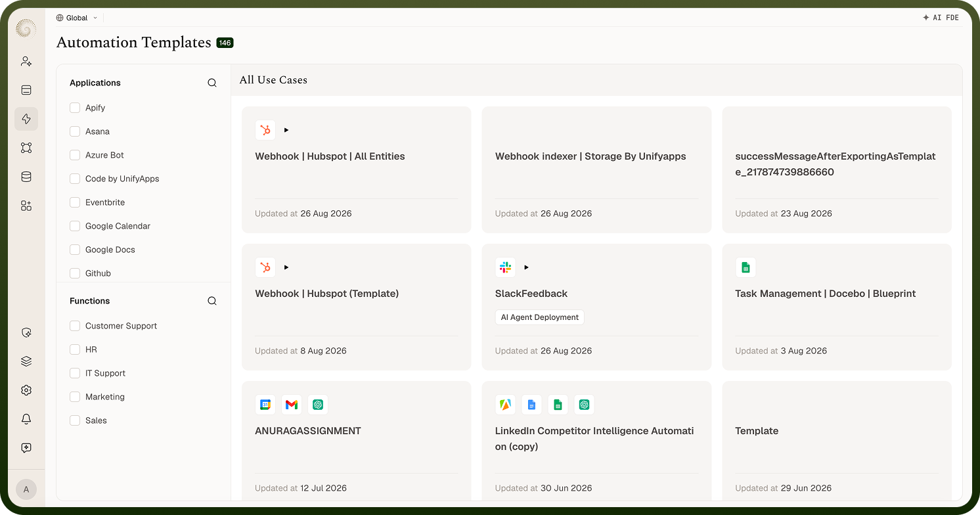The image size is (980, 515).
Task: Search the Applications filter list
Action: coord(212,83)
